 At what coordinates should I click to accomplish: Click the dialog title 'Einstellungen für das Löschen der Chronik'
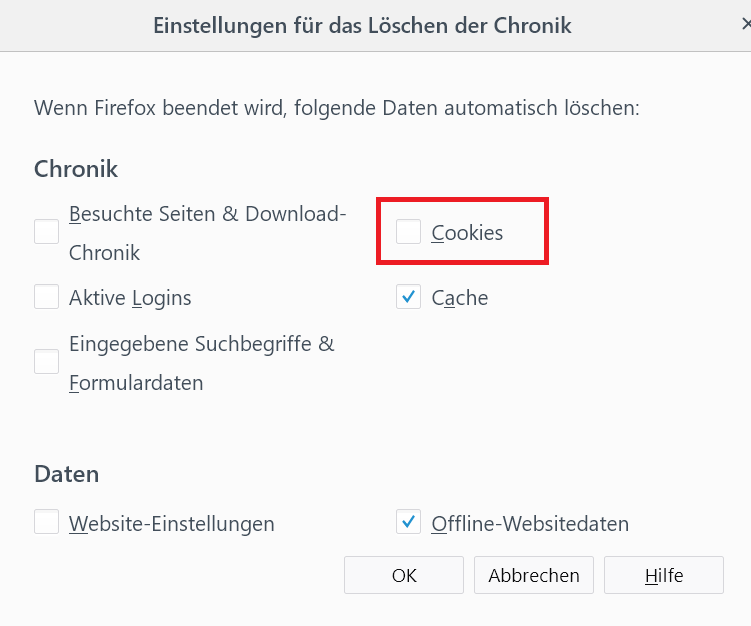pyautogui.click(x=362, y=26)
